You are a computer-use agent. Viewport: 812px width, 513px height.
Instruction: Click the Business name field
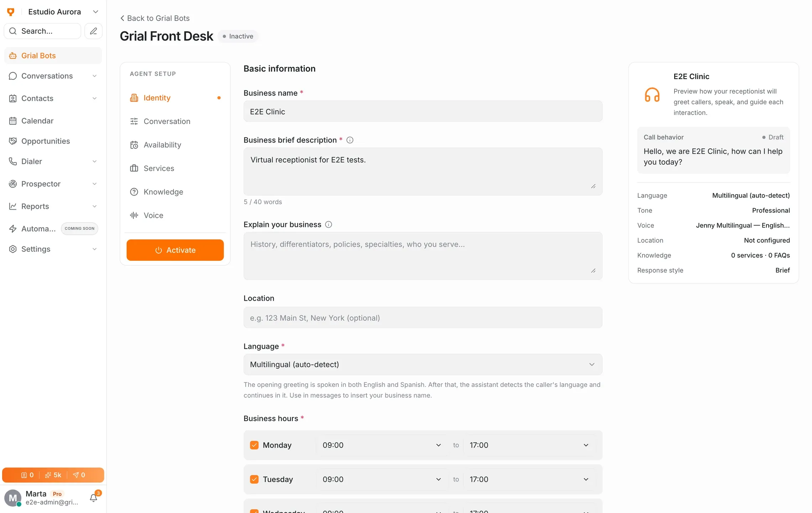423,111
